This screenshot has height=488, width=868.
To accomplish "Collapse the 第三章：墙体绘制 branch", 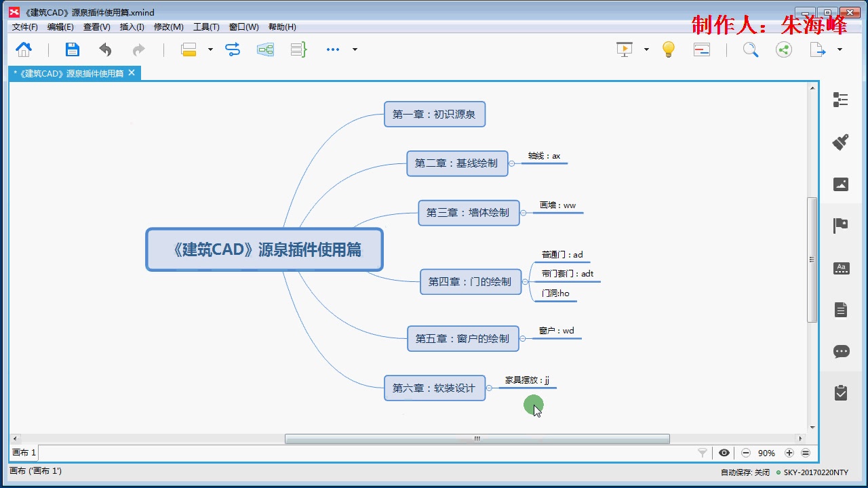I will pos(524,213).
